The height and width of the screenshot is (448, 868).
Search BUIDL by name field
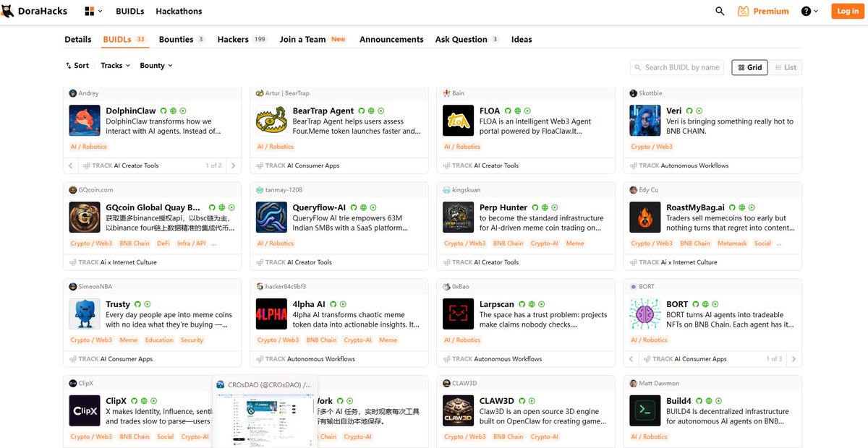click(678, 67)
